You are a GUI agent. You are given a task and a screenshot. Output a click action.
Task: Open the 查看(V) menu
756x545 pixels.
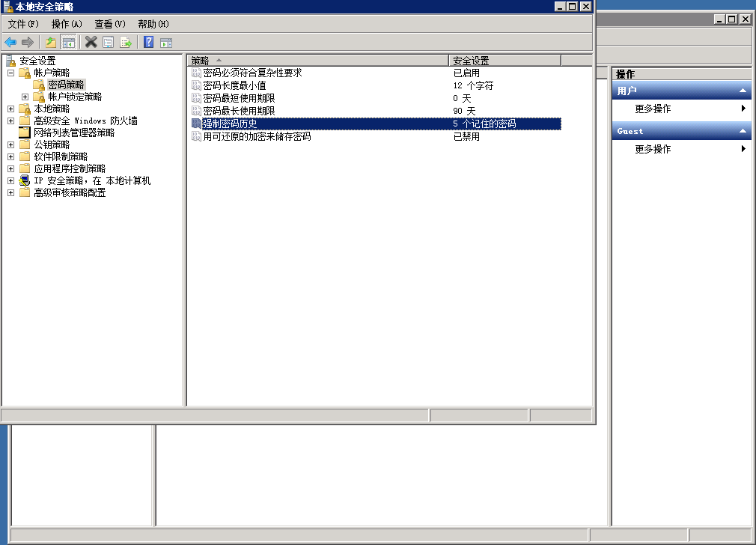pyautogui.click(x=110, y=24)
